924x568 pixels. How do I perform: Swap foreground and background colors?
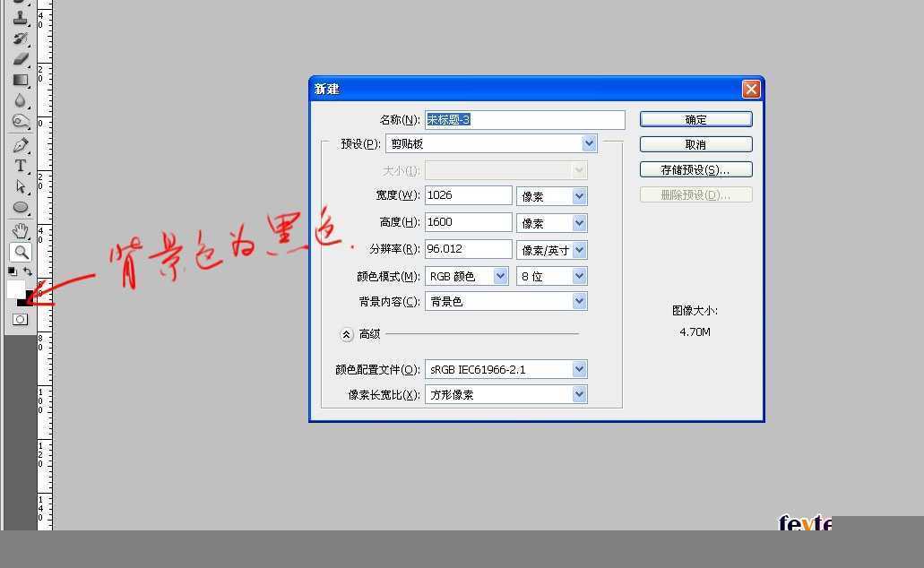pyautogui.click(x=28, y=269)
